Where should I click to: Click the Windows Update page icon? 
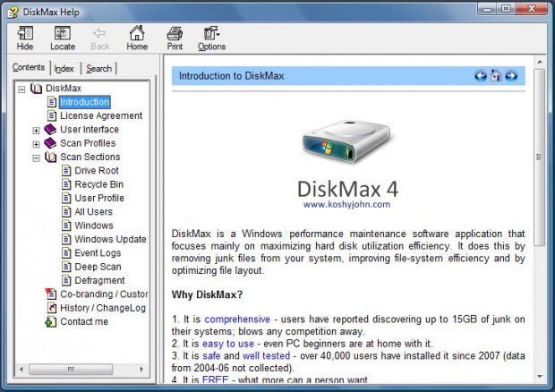[x=66, y=239]
